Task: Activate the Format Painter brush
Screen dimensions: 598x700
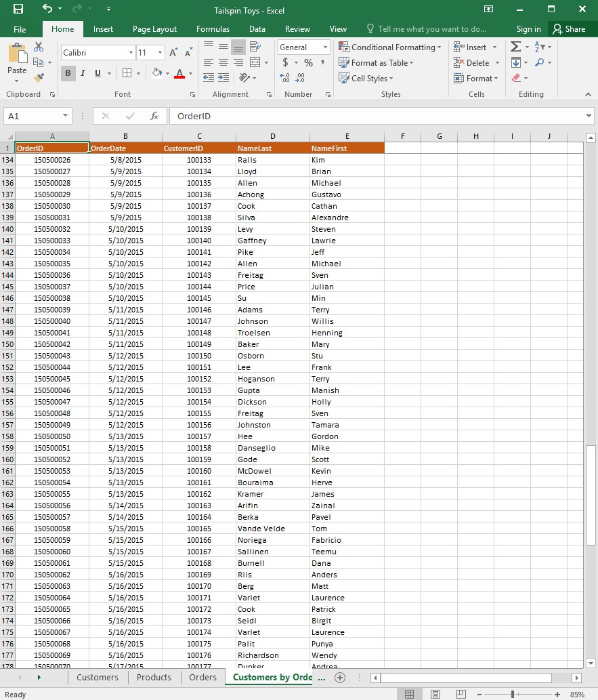Action: tap(39, 78)
